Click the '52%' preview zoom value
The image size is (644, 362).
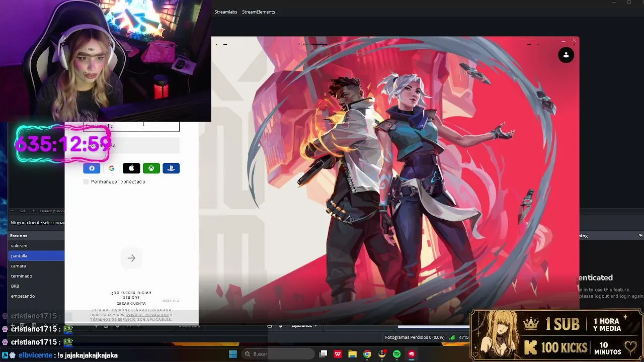(x=23, y=211)
